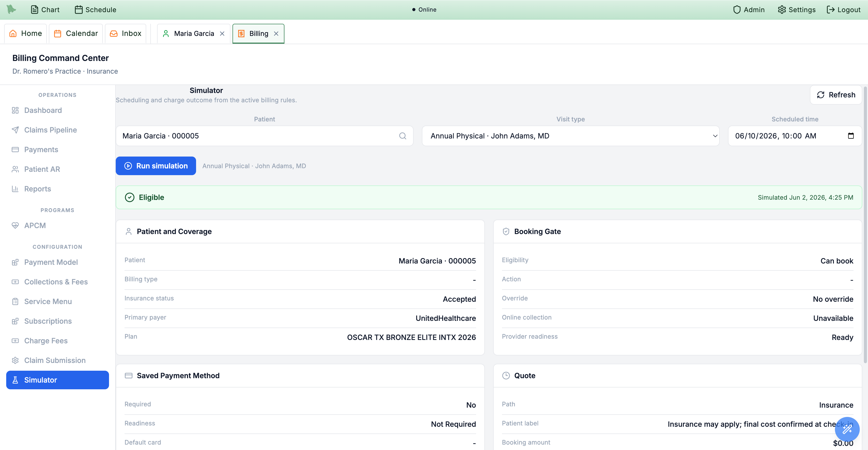Click the Claims Pipeline paper plane icon
Viewport: 868px width, 450px height.
coord(15,130)
